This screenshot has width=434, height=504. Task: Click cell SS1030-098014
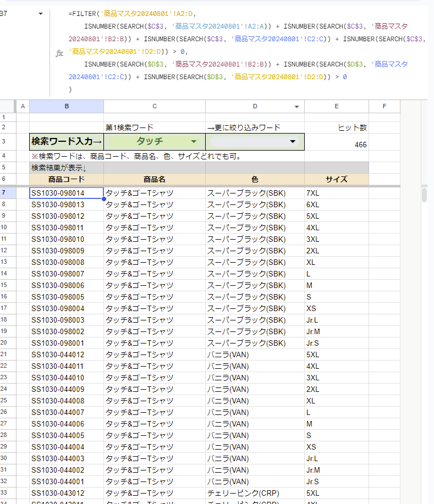pos(66,193)
